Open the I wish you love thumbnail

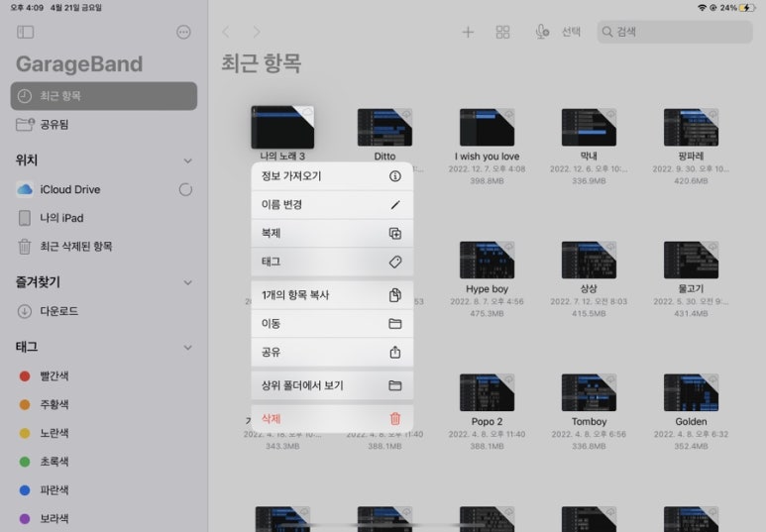[x=488, y=128]
